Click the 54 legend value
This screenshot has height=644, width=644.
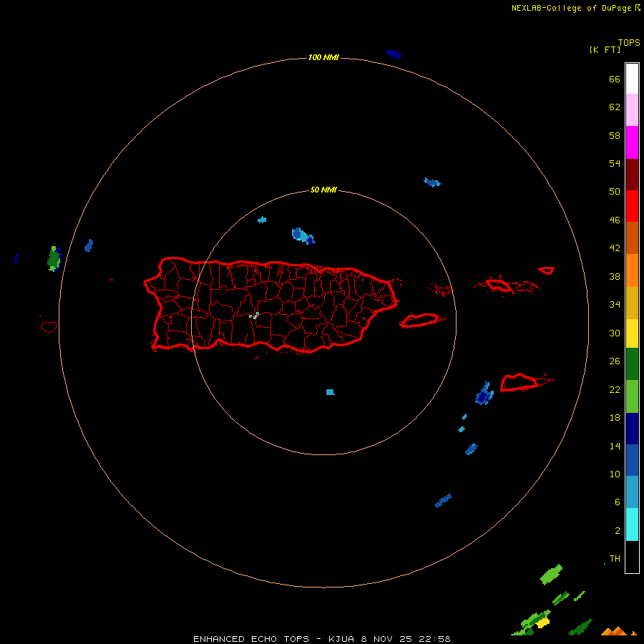point(615,163)
